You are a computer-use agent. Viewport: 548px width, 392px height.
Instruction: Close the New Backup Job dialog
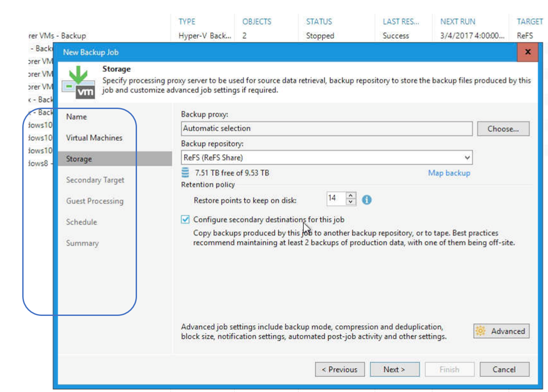coord(528,52)
